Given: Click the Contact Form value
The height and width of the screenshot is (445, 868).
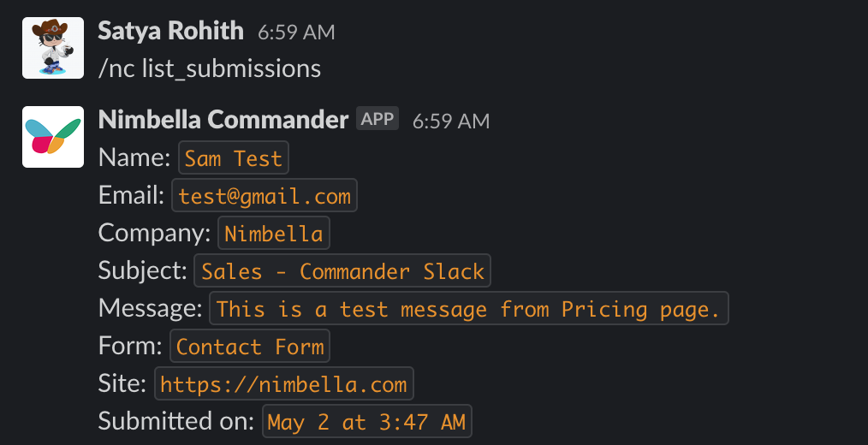Looking at the screenshot, I should (250, 347).
